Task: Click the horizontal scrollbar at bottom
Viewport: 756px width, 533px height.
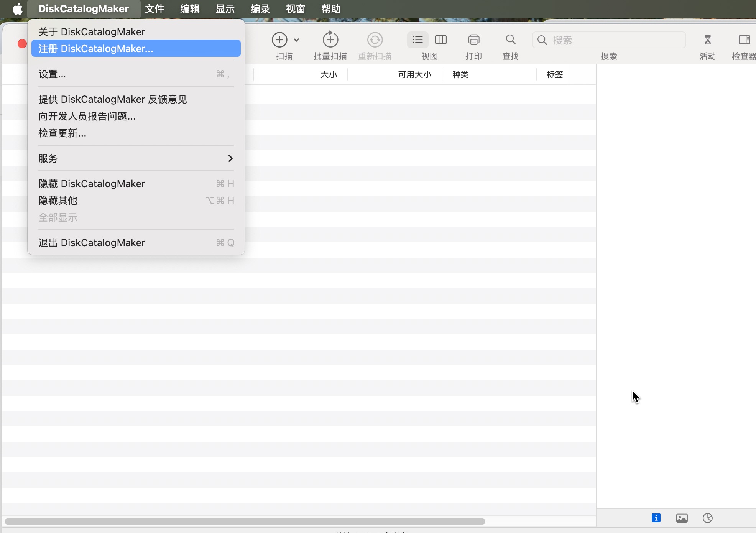Action: point(245,521)
